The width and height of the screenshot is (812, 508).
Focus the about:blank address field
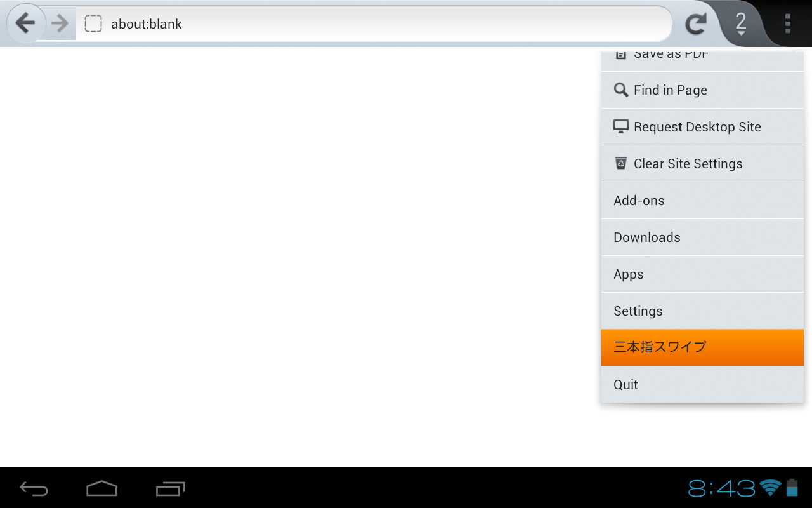(x=374, y=24)
